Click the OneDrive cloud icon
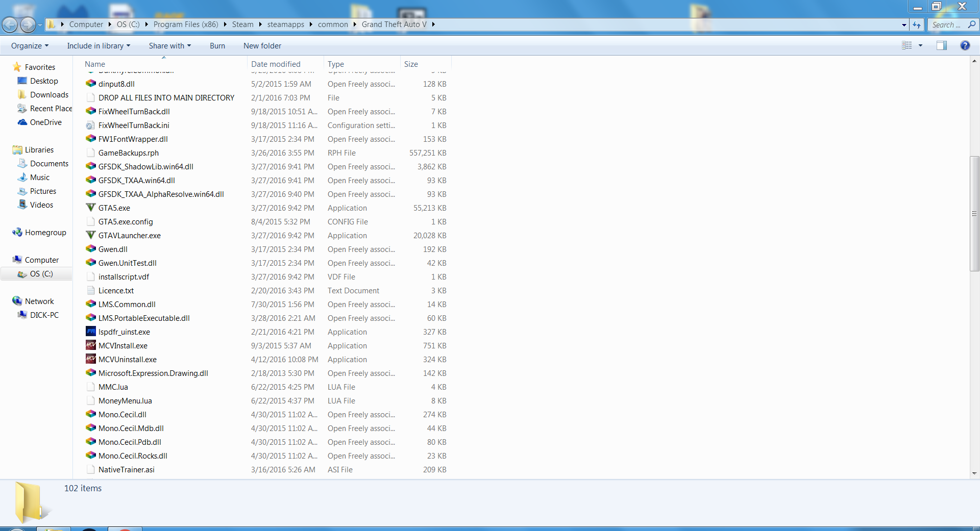This screenshot has width=980, height=531. 22,122
